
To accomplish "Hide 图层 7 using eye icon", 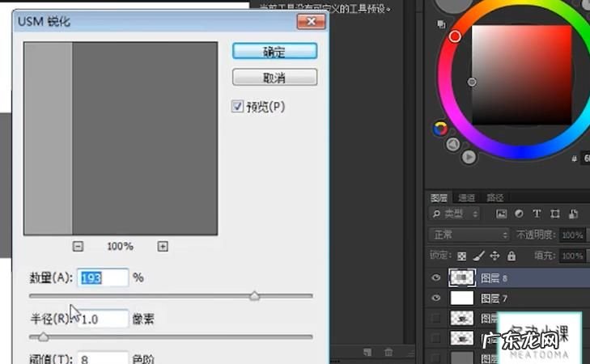I will 436,298.
